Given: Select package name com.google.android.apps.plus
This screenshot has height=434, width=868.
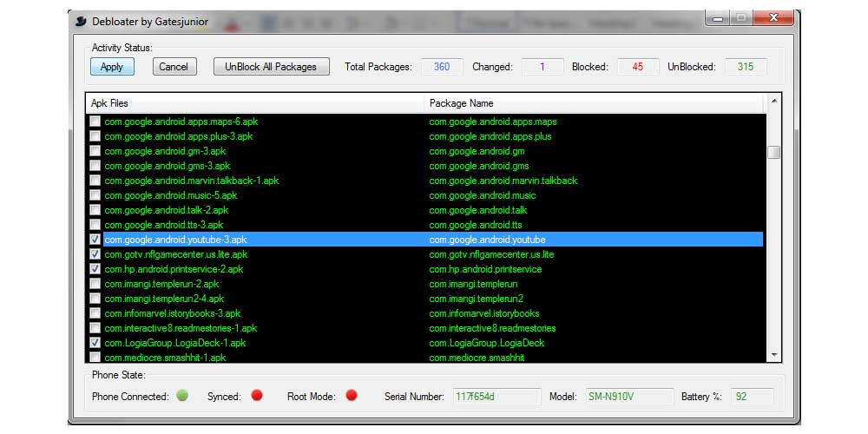Looking at the screenshot, I should point(490,136).
